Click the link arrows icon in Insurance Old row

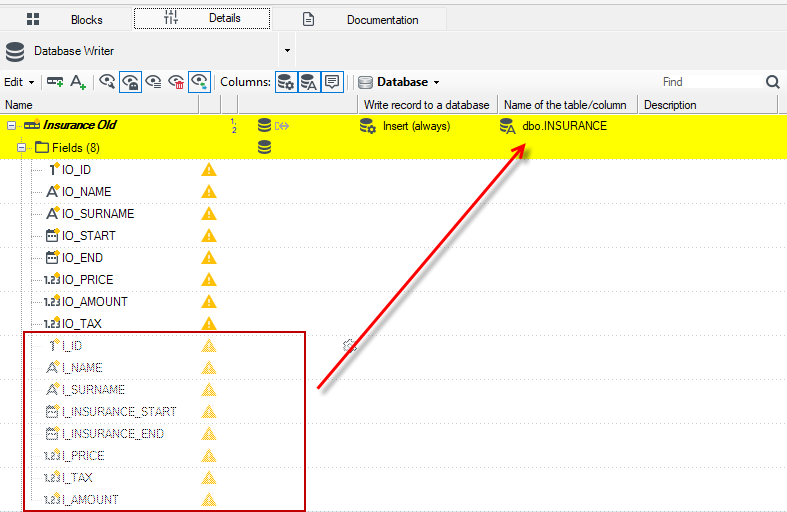(x=282, y=126)
